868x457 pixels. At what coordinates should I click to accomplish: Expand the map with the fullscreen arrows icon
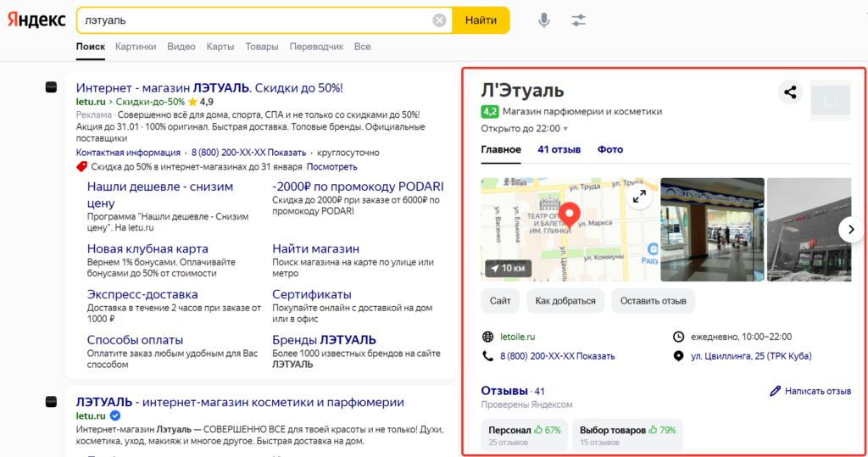click(x=639, y=196)
